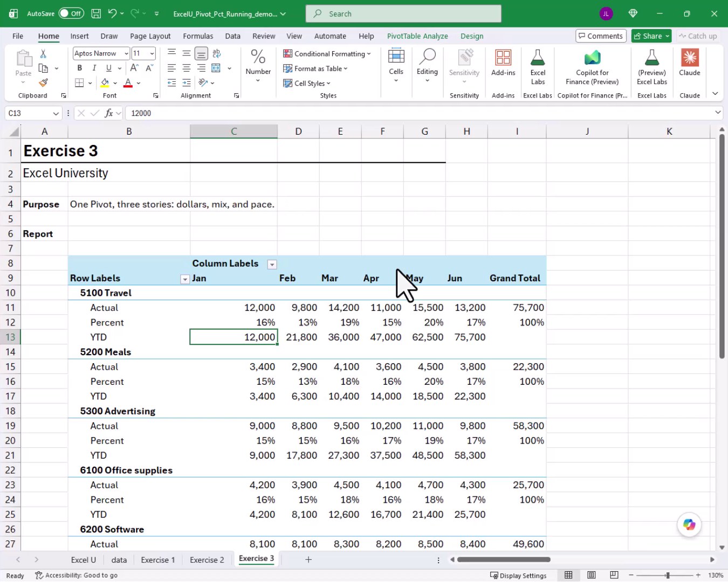
Task: Open the PivotTable Analyze tab
Action: (x=417, y=36)
